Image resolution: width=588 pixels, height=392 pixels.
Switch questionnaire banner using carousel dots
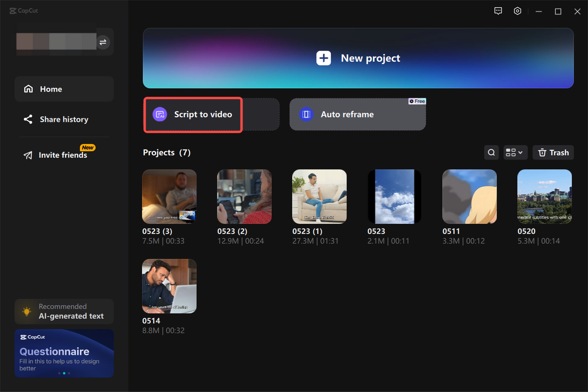[x=64, y=373]
